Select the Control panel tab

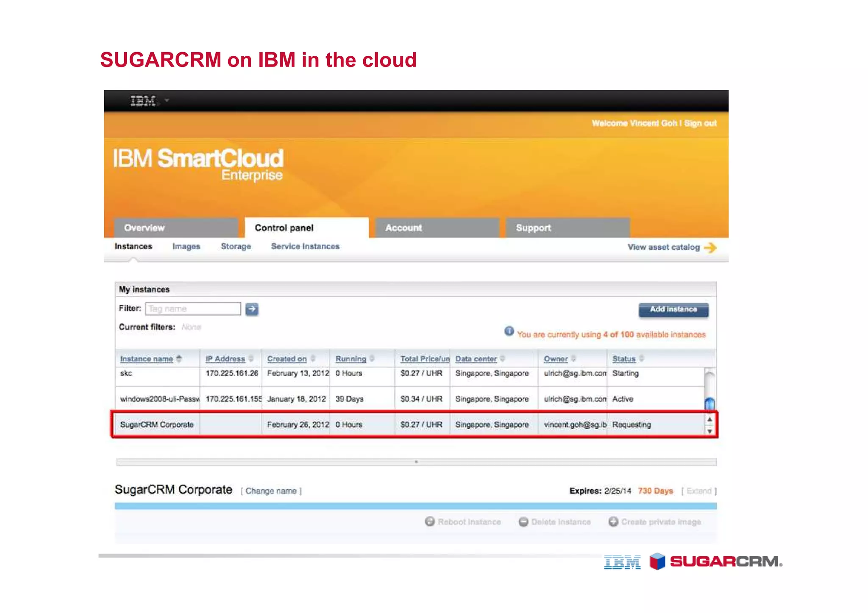(x=306, y=228)
